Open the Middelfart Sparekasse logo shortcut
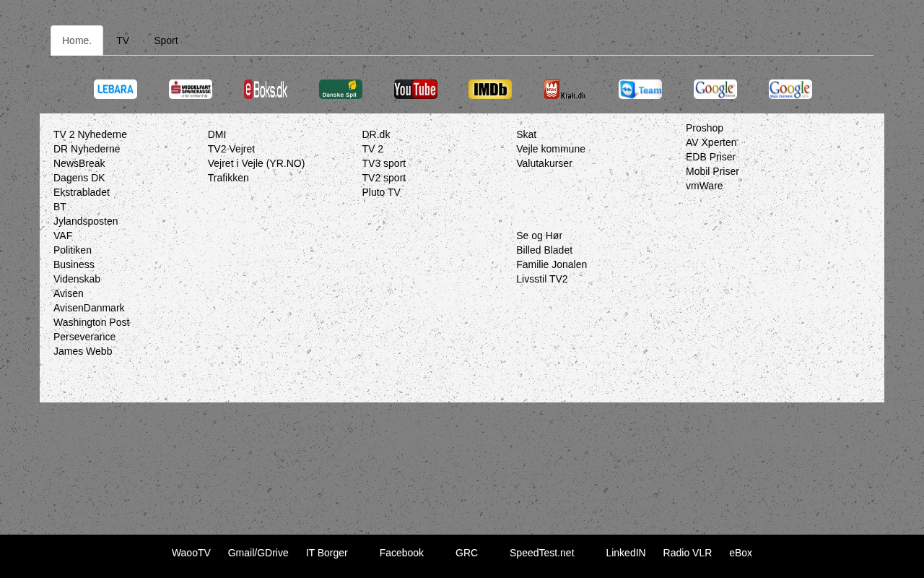This screenshot has height=578, width=924. [191, 89]
